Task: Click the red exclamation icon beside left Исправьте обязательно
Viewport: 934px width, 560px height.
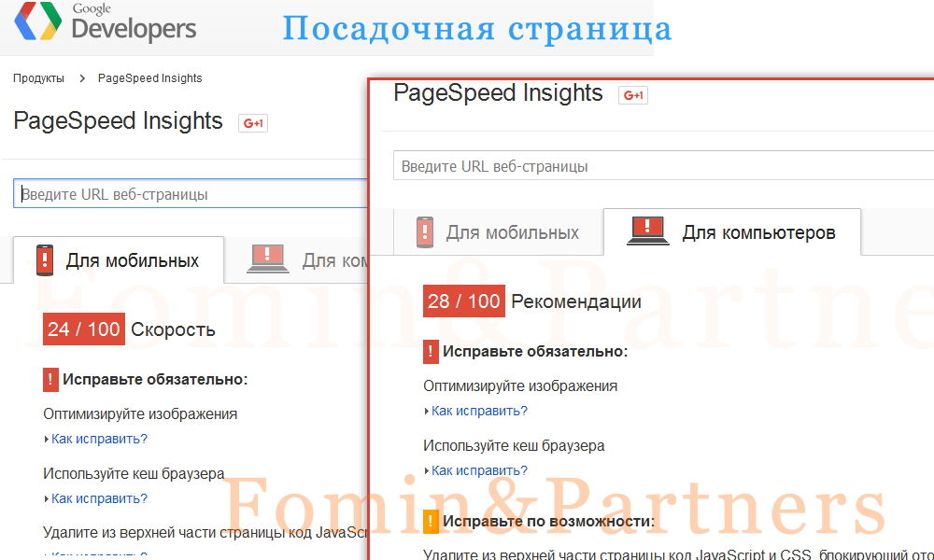Action: [50, 380]
